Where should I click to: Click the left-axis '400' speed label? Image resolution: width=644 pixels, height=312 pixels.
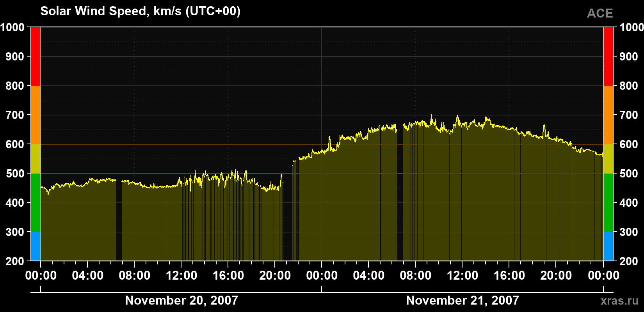[15, 203]
